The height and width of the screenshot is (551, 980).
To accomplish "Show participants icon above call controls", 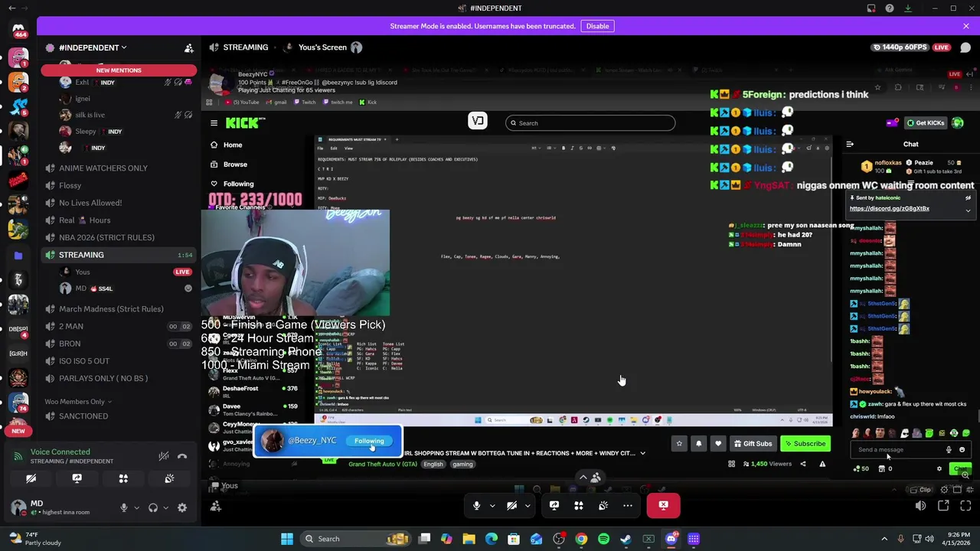I will pyautogui.click(x=596, y=478).
